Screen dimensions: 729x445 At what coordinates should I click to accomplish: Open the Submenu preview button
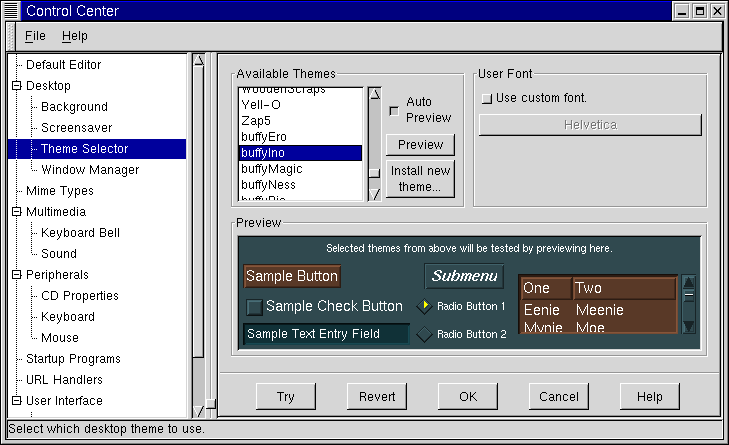[464, 276]
